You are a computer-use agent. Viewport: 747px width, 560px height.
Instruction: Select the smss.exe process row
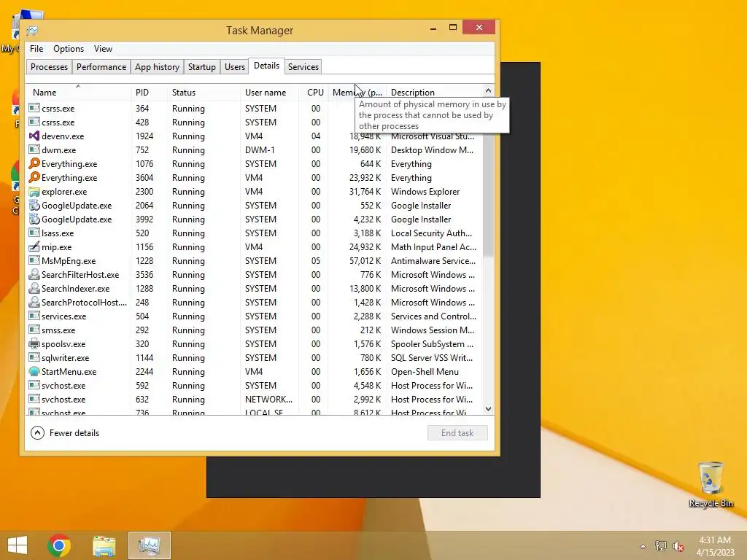click(255, 330)
